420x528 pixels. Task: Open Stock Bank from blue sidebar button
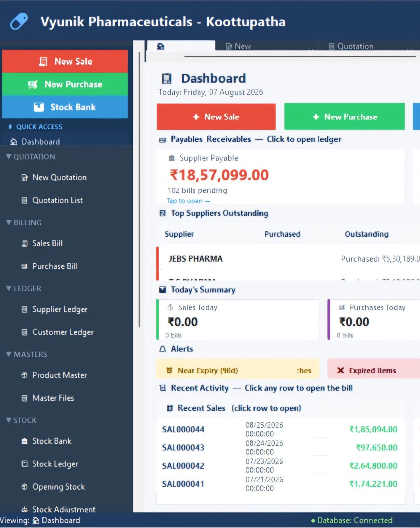pyautogui.click(x=65, y=107)
